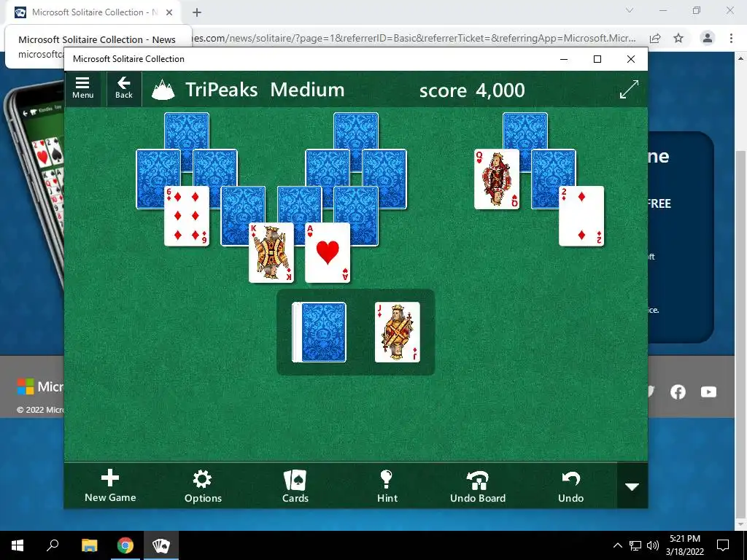Collapse the bottom toolbar with down arrow
This screenshot has width=747, height=560.
click(632, 486)
